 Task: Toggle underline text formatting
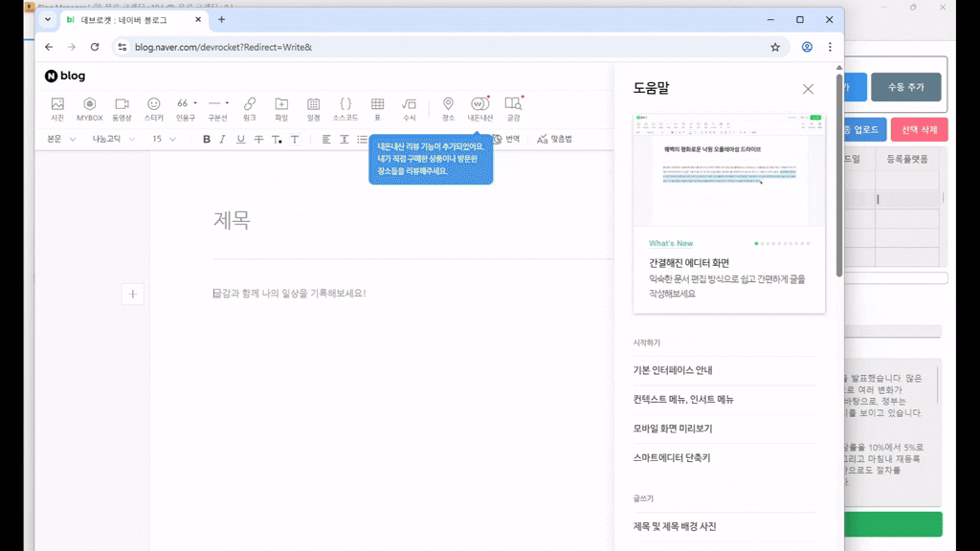point(240,140)
